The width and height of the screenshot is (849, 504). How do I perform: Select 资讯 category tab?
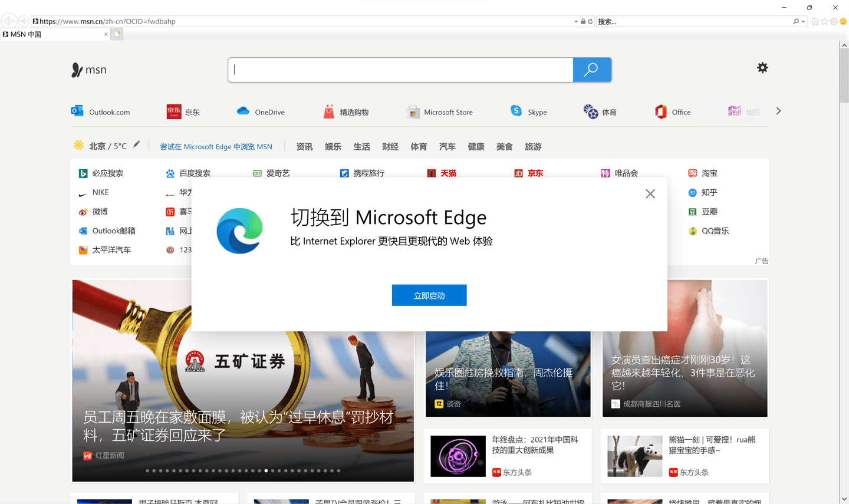pyautogui.click(x=304, y=147)
